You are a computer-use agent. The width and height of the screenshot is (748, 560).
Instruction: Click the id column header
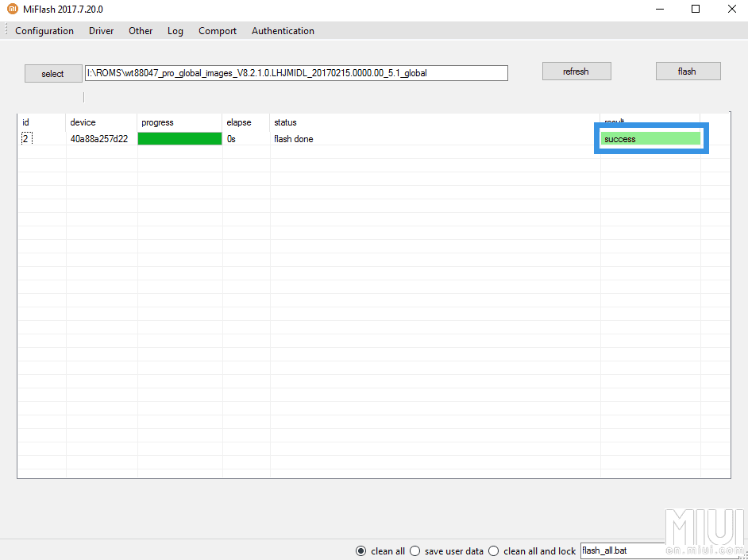tap(42, 122)
